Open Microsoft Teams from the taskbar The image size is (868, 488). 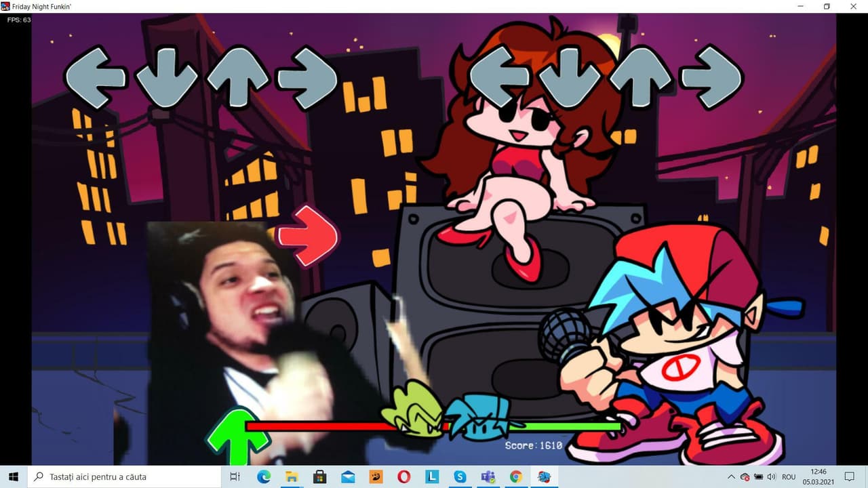pyautogui.click(x=488, y=476)
